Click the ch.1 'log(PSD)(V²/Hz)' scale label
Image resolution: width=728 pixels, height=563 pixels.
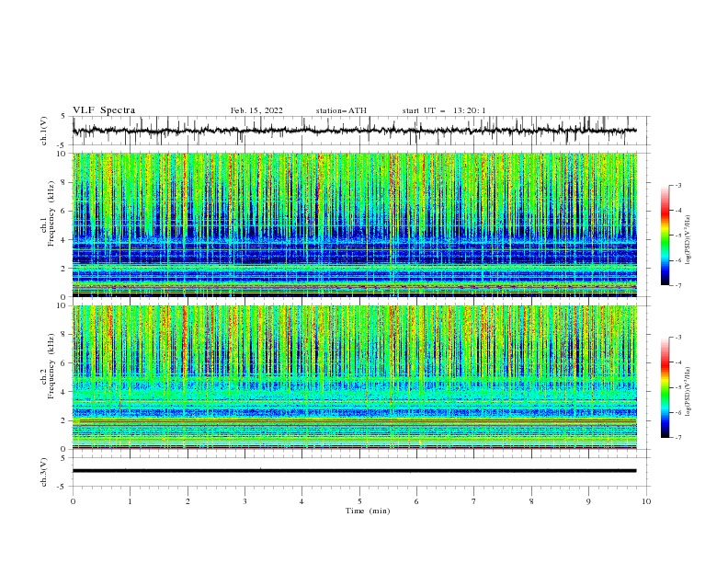tap(688, 240)
